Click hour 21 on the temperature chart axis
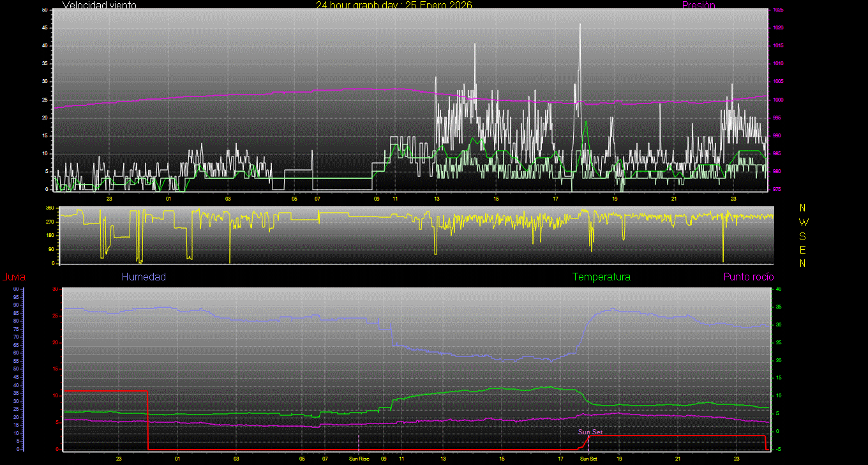The height and width of the screenshot is (465, 868). (x=678, y=459)
